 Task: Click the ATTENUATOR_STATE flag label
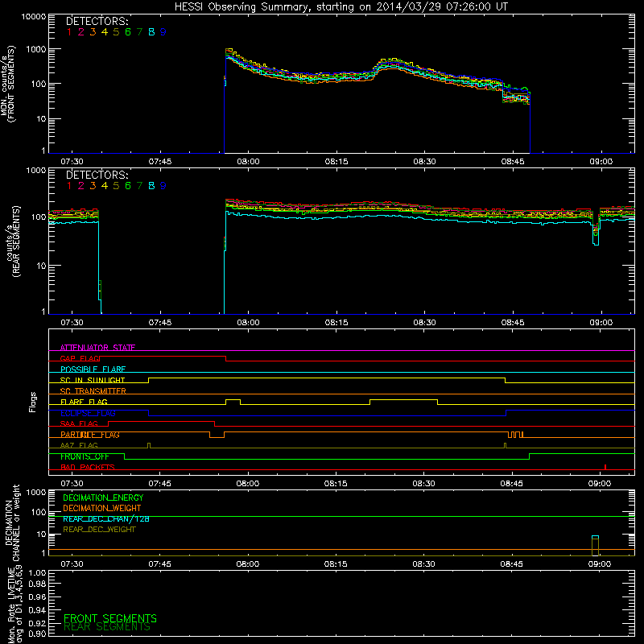coord(97,348)
